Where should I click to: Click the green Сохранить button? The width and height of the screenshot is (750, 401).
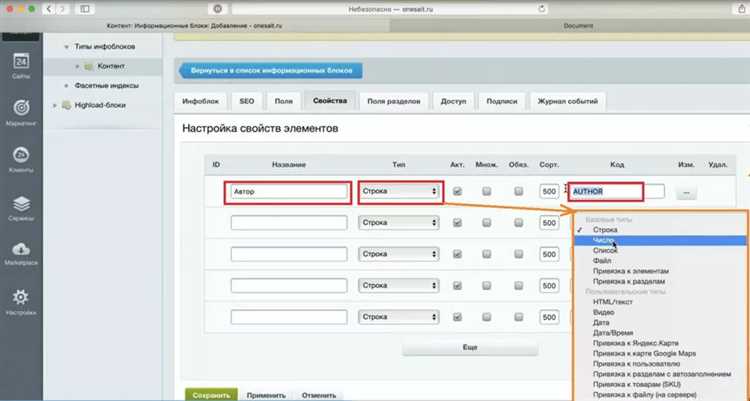(211, 395)
